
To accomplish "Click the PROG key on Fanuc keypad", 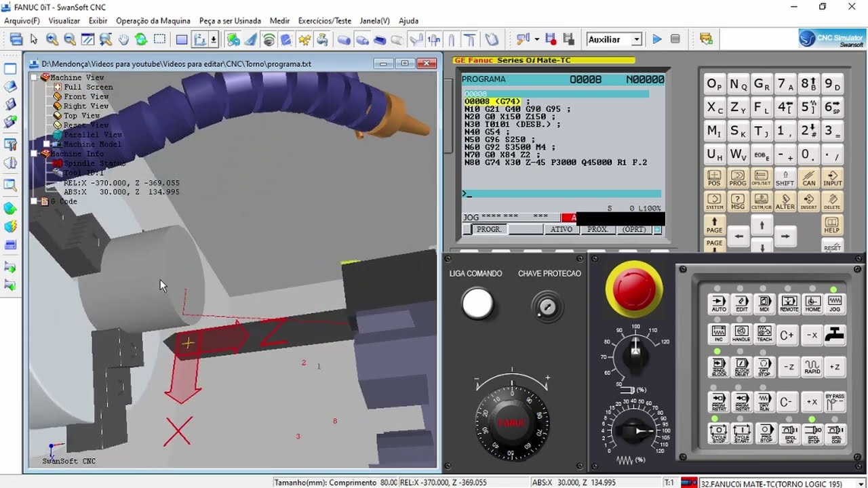I will click(738, 178).
